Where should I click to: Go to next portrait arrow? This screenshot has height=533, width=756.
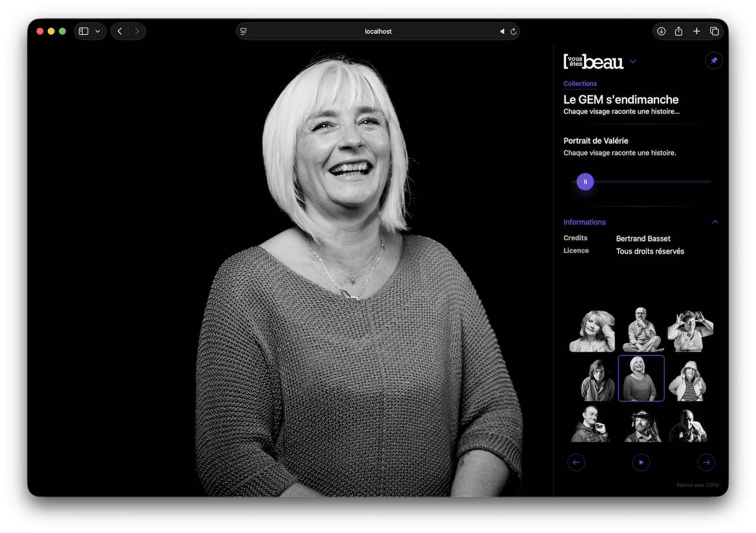tap(706, 462)
